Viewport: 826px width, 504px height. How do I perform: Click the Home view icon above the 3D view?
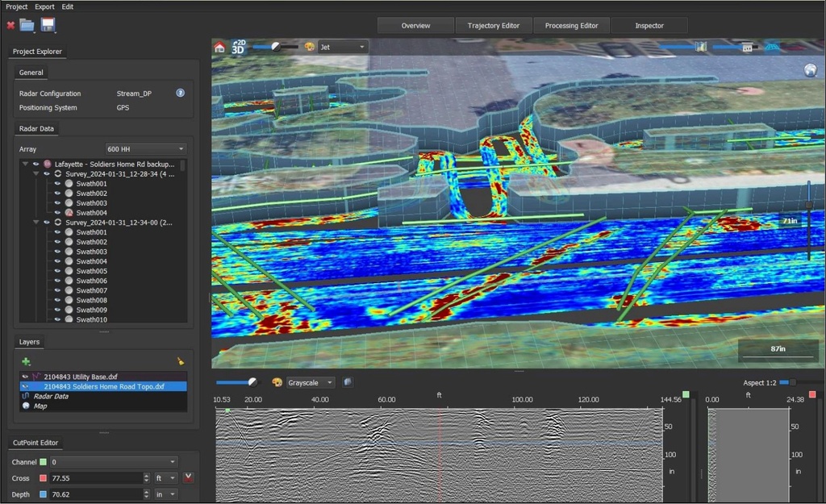[x=219, y=46]
